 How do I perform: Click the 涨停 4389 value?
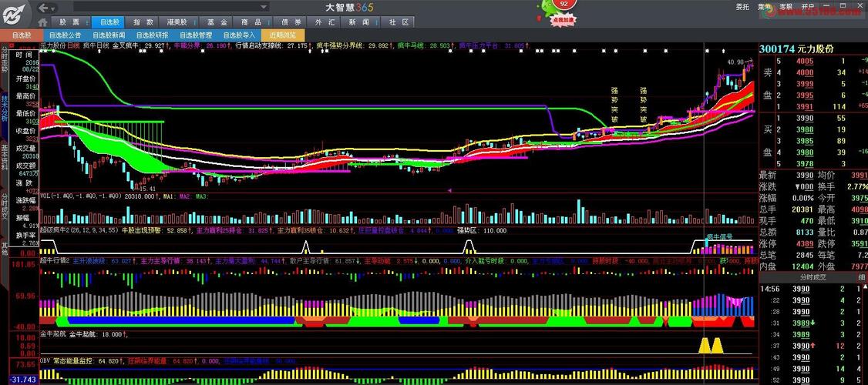click(804, 244)
